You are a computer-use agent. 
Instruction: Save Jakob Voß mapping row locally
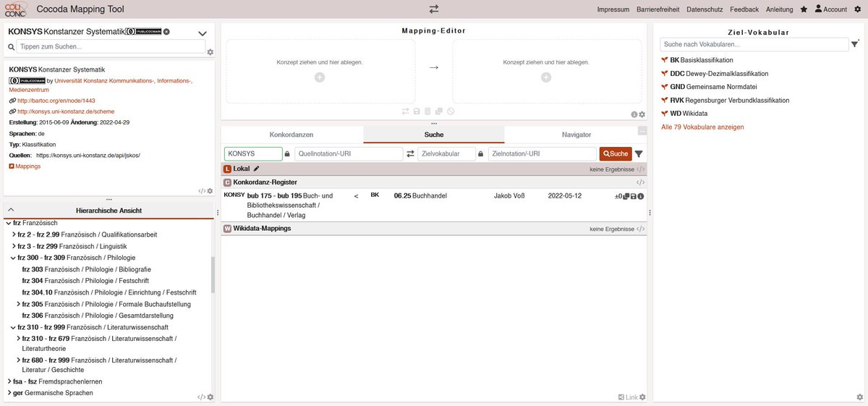pyautogui.click(x=634, y=196)
